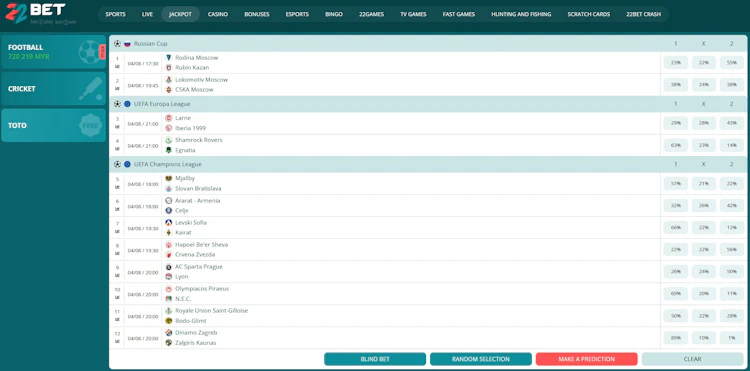Pick home win 23% for Rodina Moscow
750x371 pixels.
[x=675, y=63]
